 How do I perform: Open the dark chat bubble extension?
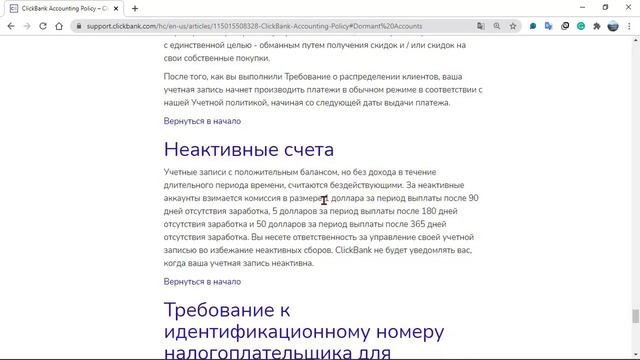pos(533,26)
